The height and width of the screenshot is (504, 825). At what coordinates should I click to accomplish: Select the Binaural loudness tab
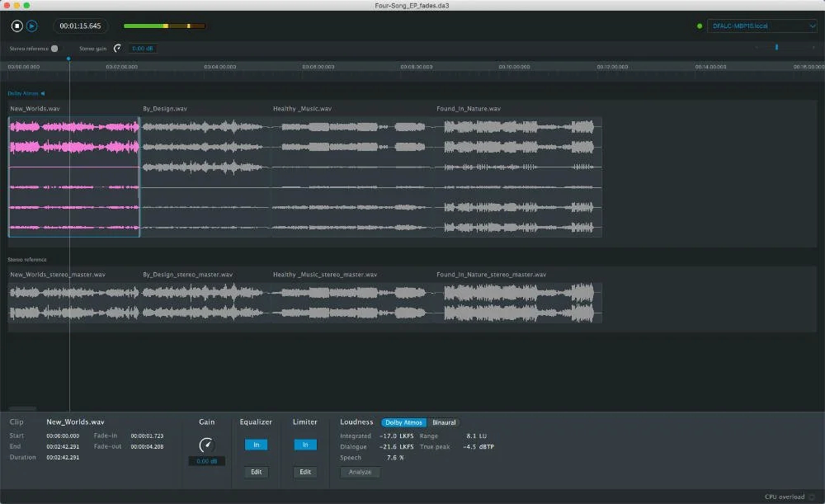[x=444, y=422]
